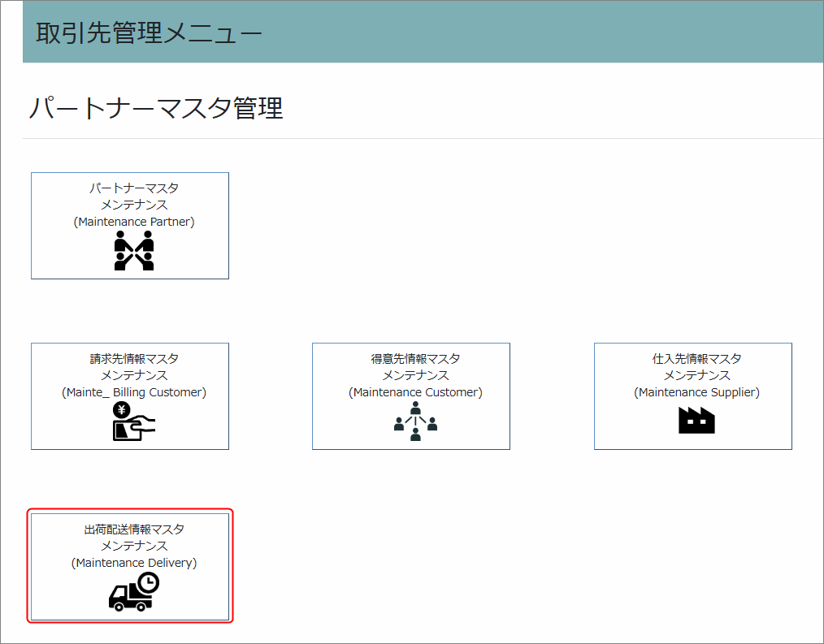Click the 仕入先情報マスタ title text
Image resolution: width=824 pixels, height=644 pixels.
tap(696, 358)
